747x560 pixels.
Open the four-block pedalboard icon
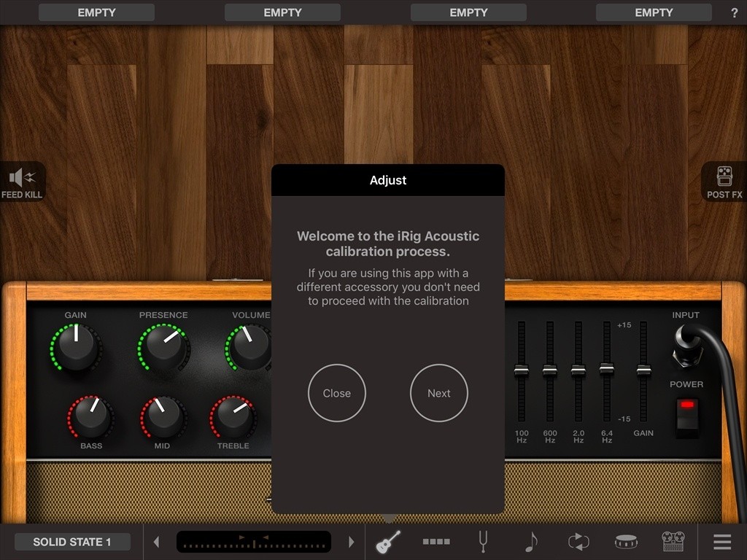[x=436, y=542]
